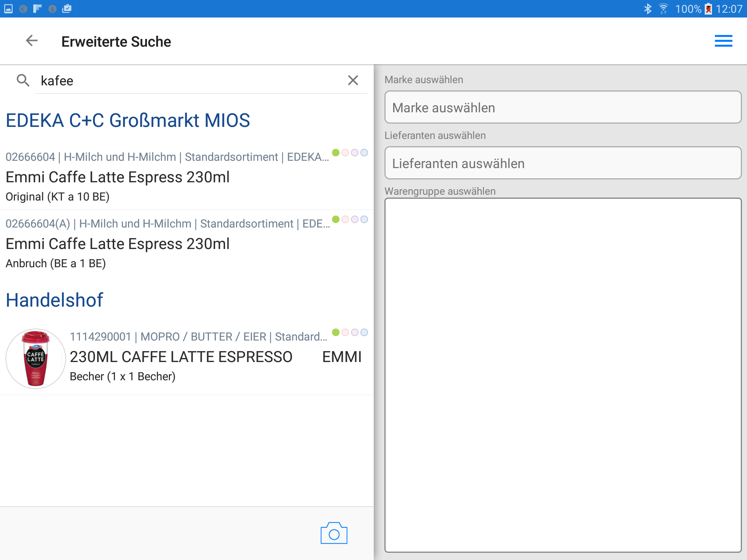The height and width of the screenshot is (560, 747).
Task: Open the picture notification icon in status bar
Action: tap(8, 9)
